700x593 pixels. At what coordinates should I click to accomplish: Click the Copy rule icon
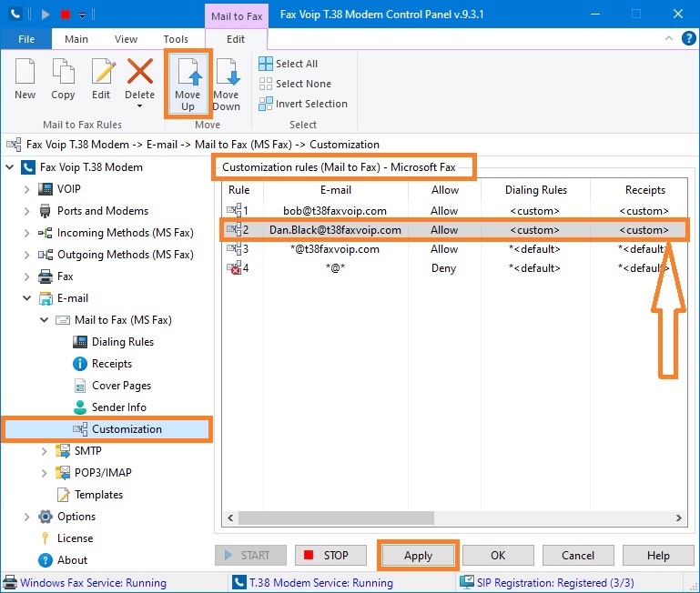(63, 71)
